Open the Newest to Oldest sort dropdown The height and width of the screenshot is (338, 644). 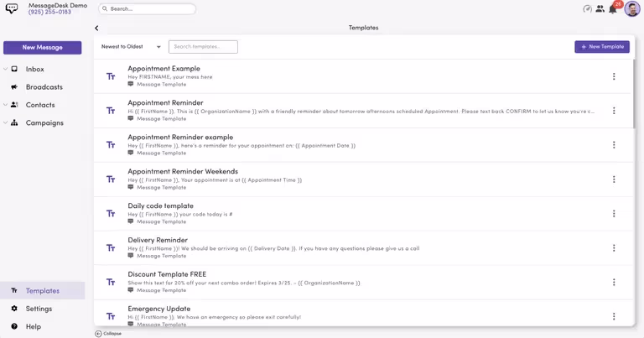pyautogui.click(x=131, y=47)
